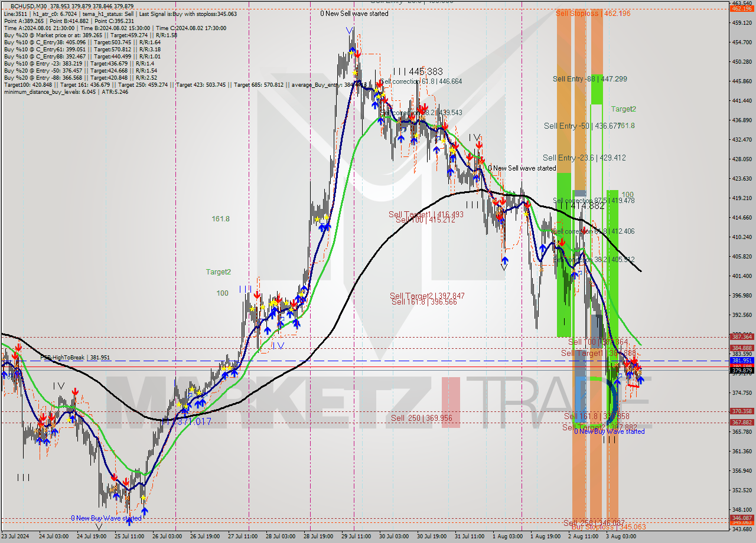Click the 401.400 price axis label
The width and height of the screenshot is (756, 543).
pyautogui.click(x=742, y=276)
